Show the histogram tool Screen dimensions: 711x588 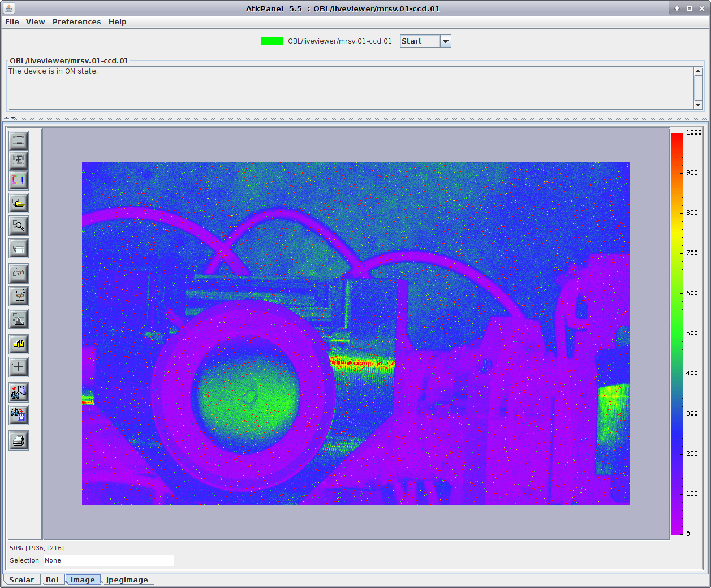(x=19, y=319)
